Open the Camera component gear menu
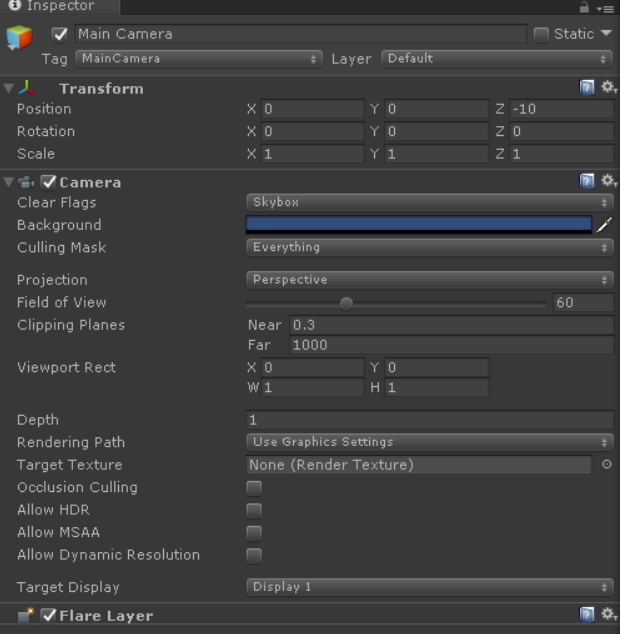 [x=608, y=181]
